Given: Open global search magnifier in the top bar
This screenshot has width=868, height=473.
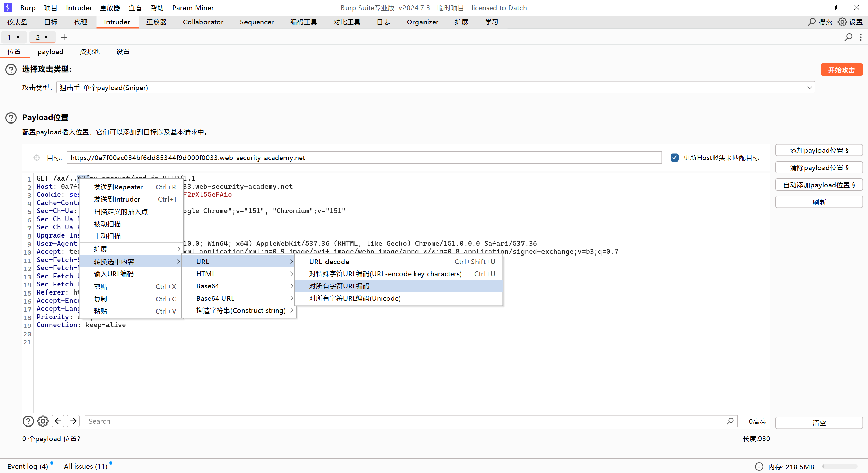Looking at the screenshot, I should pyautogui.click(x=812, y=22).
